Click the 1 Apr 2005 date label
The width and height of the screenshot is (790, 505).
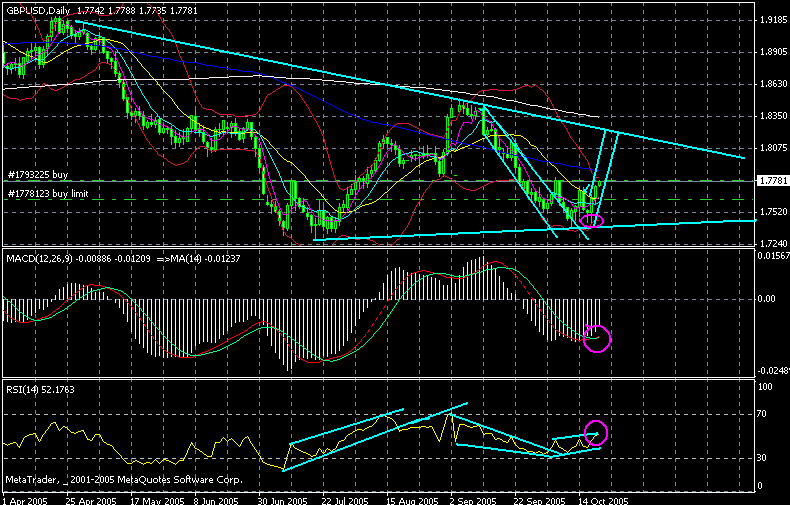click(x=26, y=500)
